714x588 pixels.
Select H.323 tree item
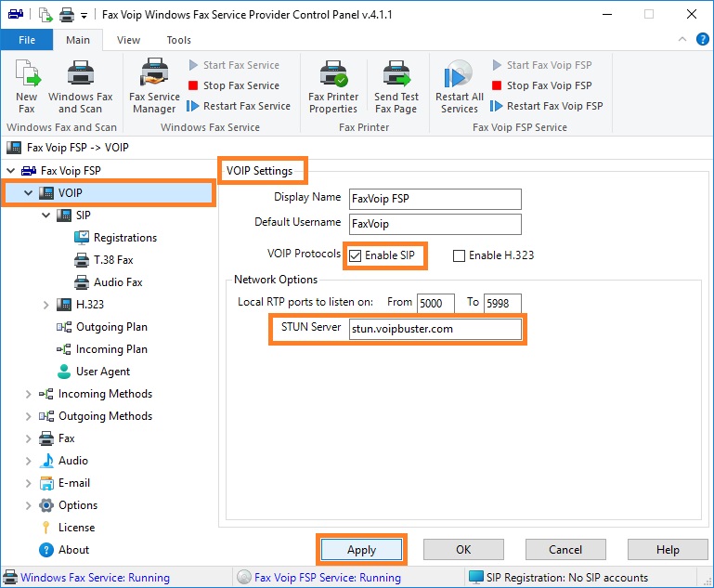tap(80, 305)
